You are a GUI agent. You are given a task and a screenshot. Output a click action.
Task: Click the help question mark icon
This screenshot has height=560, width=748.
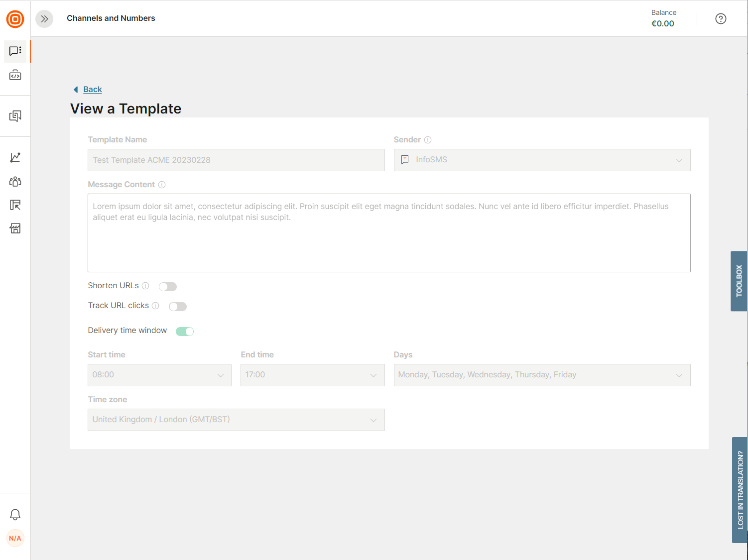[x=721, y=19]
